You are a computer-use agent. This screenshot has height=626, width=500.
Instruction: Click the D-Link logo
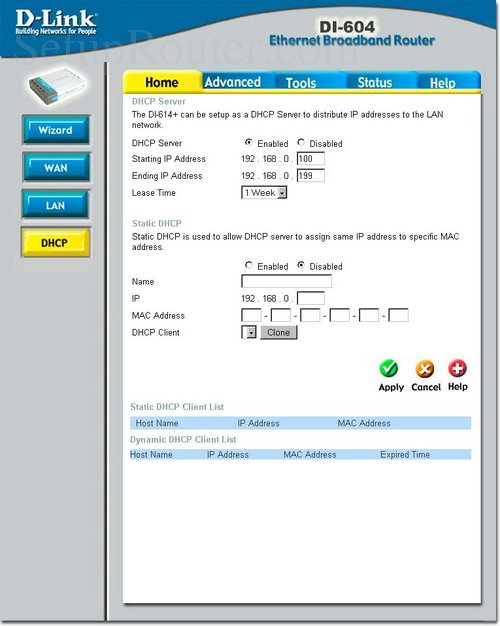point(56,22)
